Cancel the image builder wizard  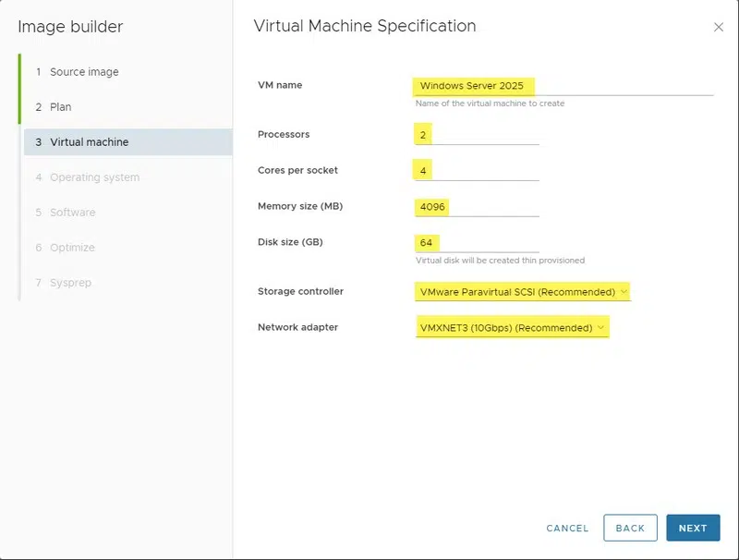[x=567, y=529]
